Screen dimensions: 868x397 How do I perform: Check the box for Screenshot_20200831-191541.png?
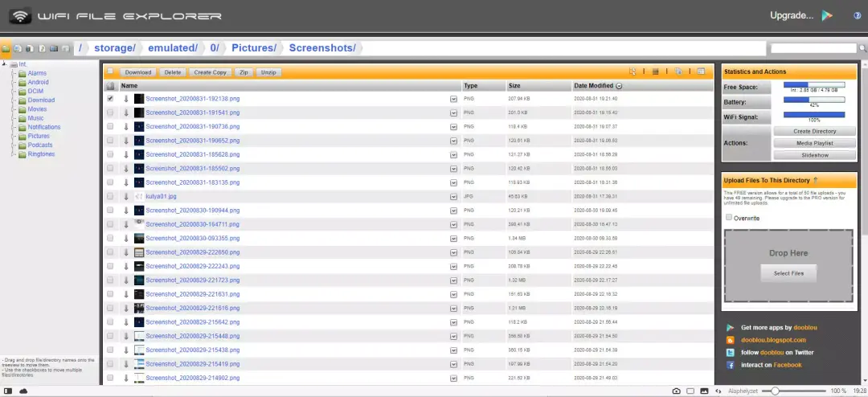tap(110, 113)
